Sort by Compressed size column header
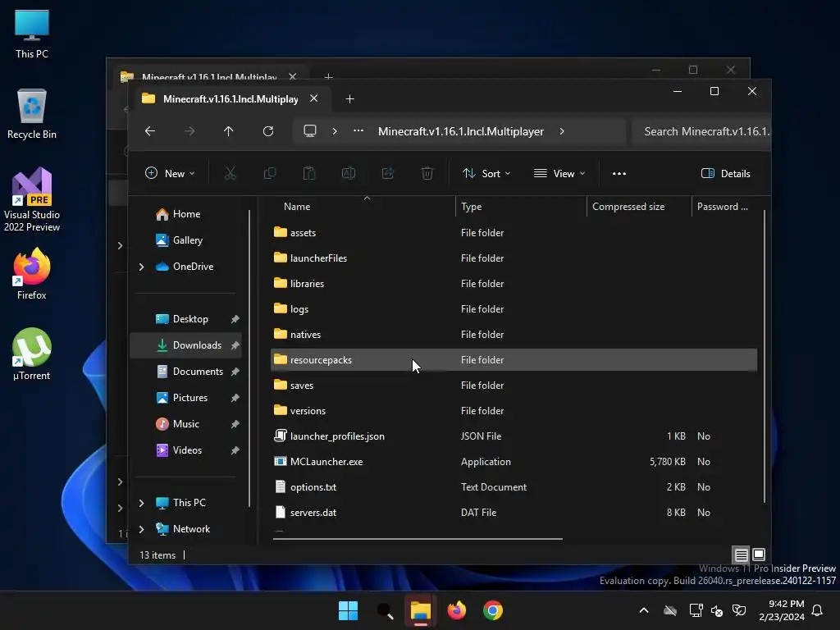This screenshot has width=840, height=630. click(x=639, y=206)
